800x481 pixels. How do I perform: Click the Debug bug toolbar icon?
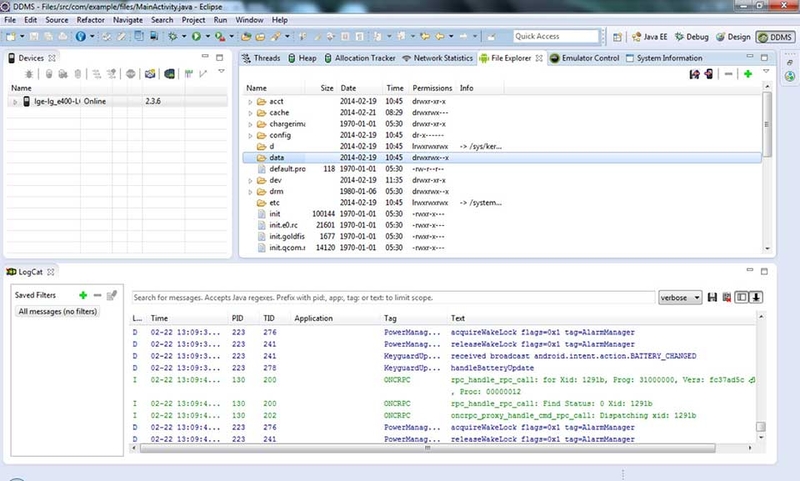pyautogui.click(x=173, y=36)
